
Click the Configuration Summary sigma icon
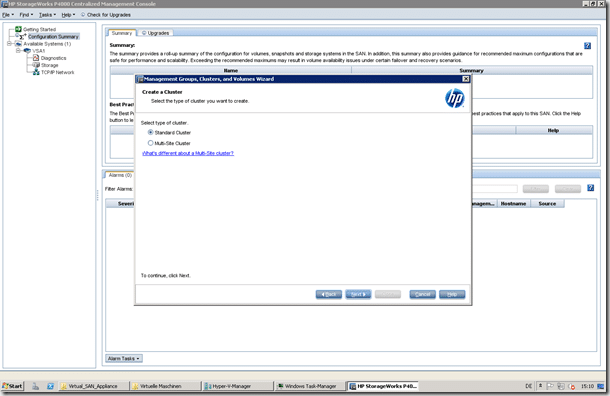22,37
